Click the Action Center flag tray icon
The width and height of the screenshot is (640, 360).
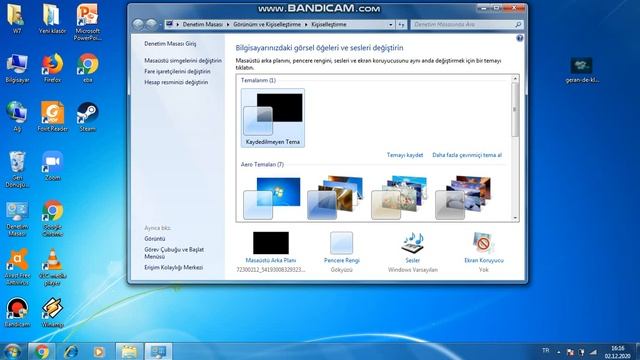coord(570,352)
